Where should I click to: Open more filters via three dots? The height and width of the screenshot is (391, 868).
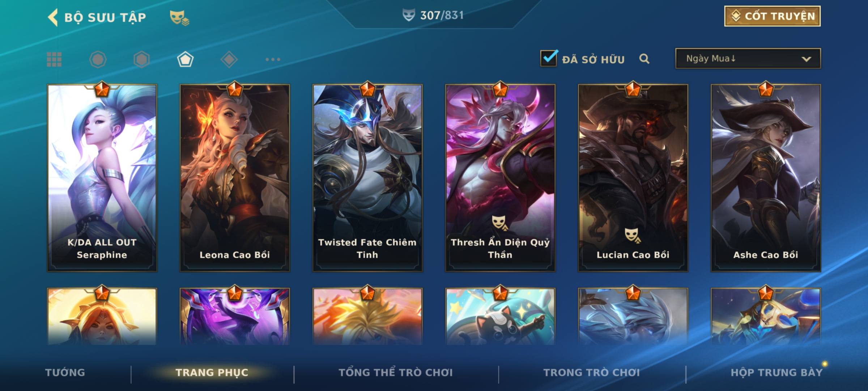click(273, 59)
